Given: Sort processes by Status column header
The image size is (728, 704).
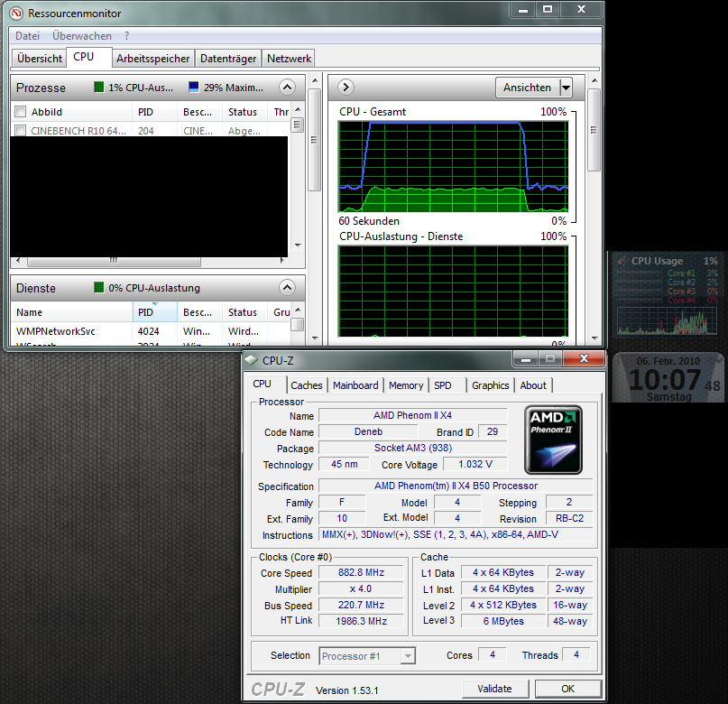Looking at the screenshot, I should click(244, 112).
